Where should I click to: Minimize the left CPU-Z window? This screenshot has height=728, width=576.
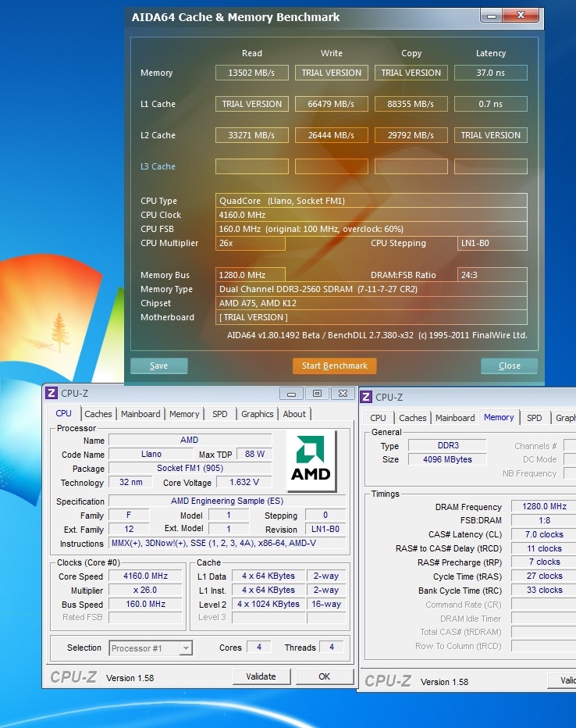coord(291,394)
